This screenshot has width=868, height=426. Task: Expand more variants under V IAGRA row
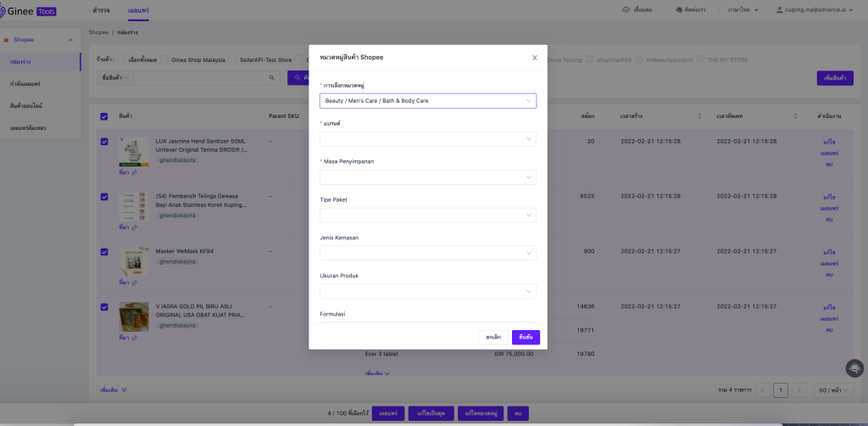377,373
